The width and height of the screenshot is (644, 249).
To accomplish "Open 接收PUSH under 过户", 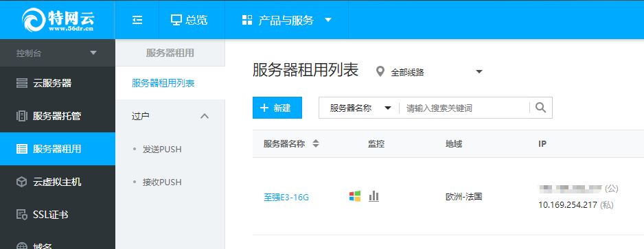I will pos(162,182).
